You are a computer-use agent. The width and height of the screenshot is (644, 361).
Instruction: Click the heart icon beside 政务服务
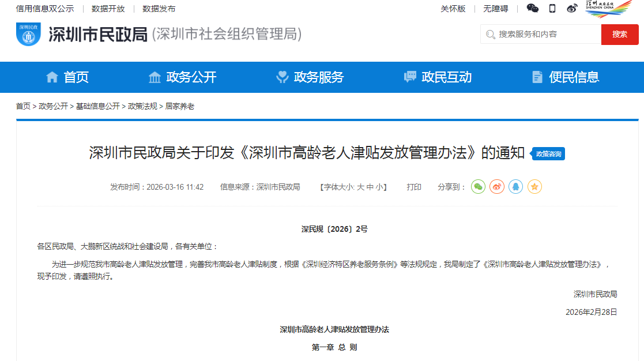(x=282, y=77)
